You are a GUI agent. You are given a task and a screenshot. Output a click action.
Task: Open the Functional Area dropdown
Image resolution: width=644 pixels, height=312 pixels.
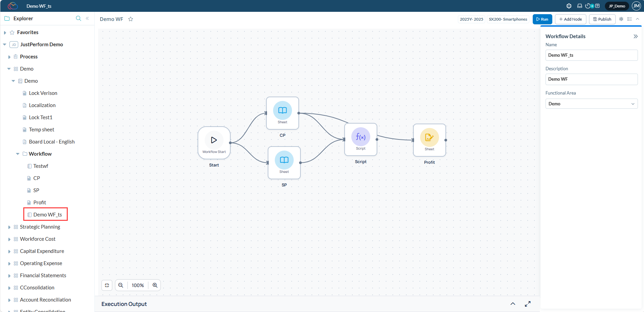tap(591, 104)
